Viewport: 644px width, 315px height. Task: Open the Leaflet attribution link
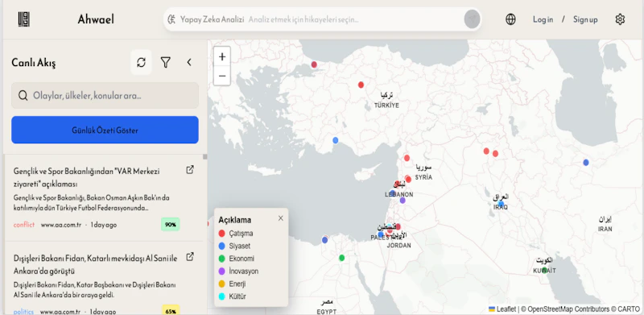[x=502, y=309]
